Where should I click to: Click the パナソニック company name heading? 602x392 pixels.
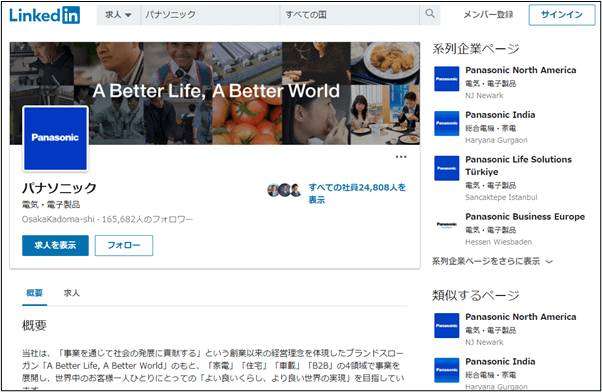click(x=59, y=188)
